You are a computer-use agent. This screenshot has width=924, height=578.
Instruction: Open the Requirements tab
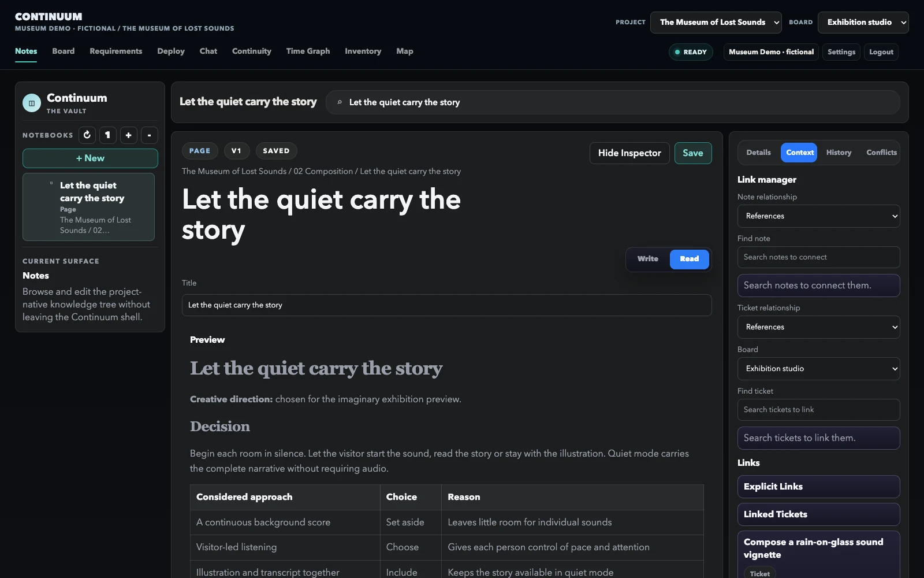tap(115, 51)
